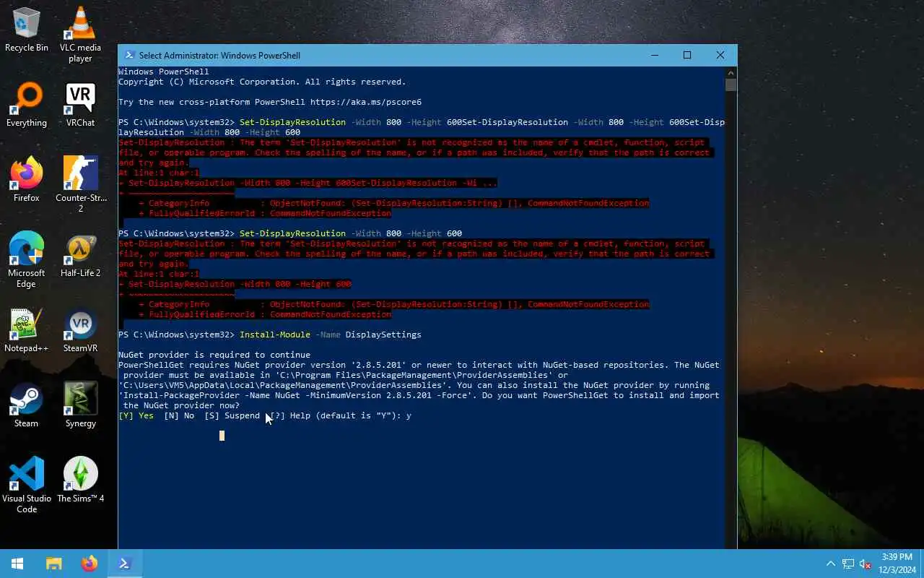Viewport: 924px width, 578px height.
Task: Select the Everything search shortcut
Action: coord(27,105)
